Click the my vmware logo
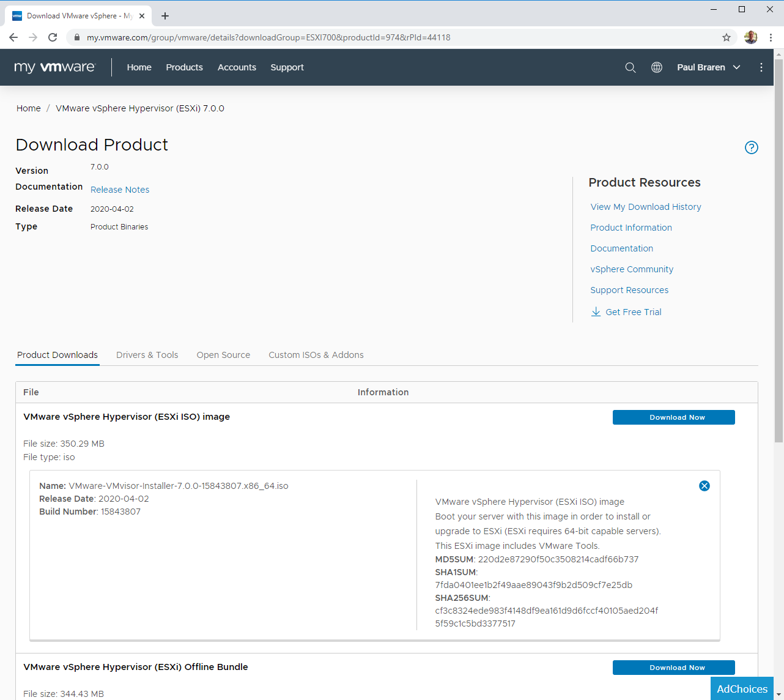784x700 pixels. click(55, 67)
